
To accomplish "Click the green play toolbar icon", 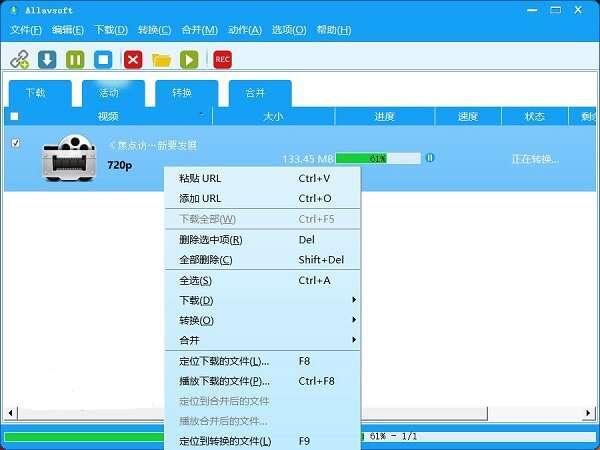I will (x=189, y=59).
